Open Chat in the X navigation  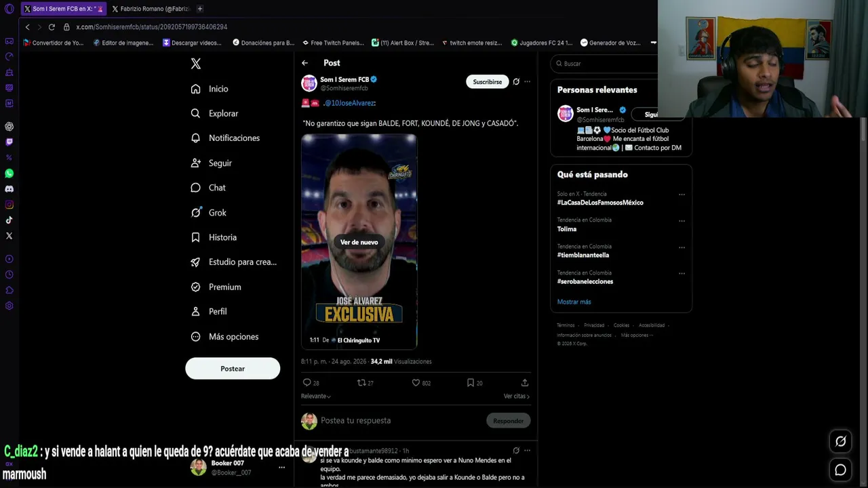point(208,188)
